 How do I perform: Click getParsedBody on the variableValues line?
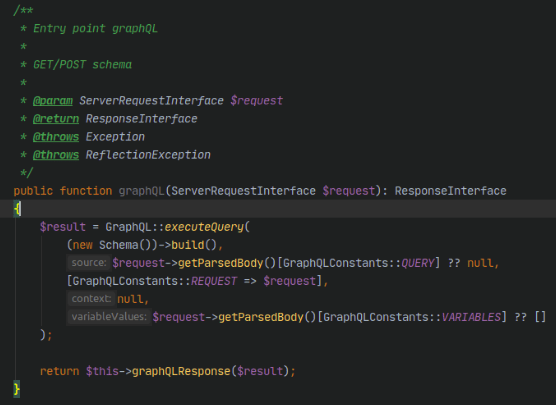point(261,317)
